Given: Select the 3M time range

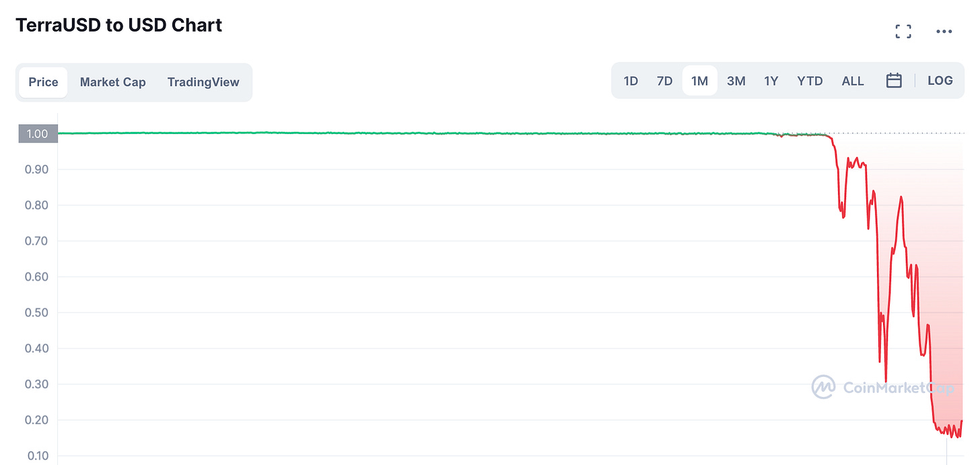Looking at the screenshot, I should (736, 81).
